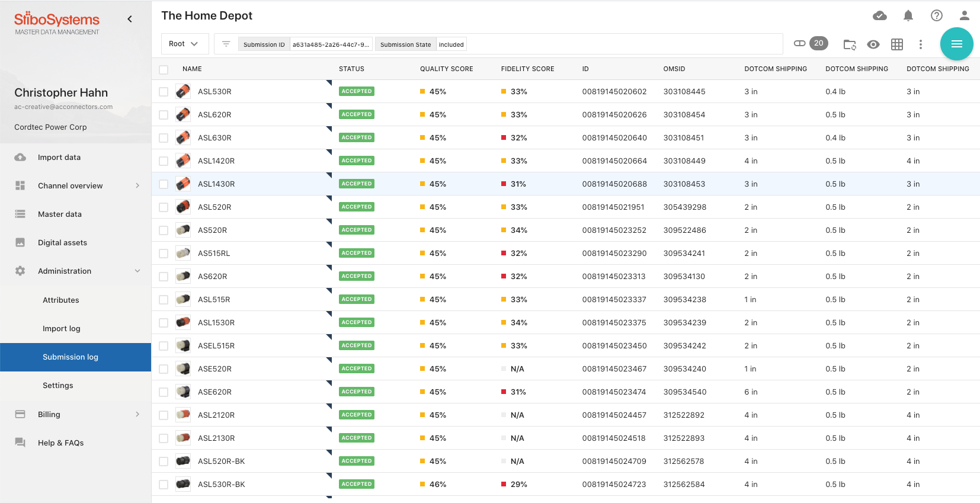Check the AS520R row checkbox
The width and height of the screenshot is (980, 503).
click(164, 230)
